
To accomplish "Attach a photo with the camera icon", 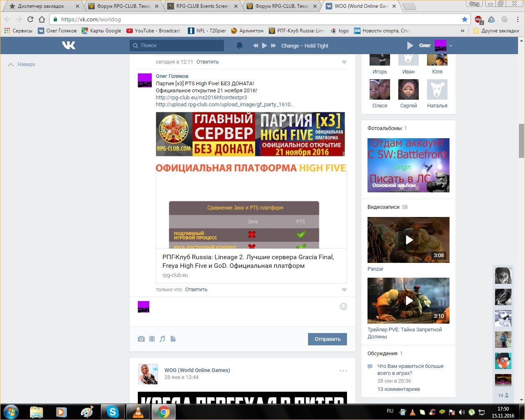I will coord(141,339).
